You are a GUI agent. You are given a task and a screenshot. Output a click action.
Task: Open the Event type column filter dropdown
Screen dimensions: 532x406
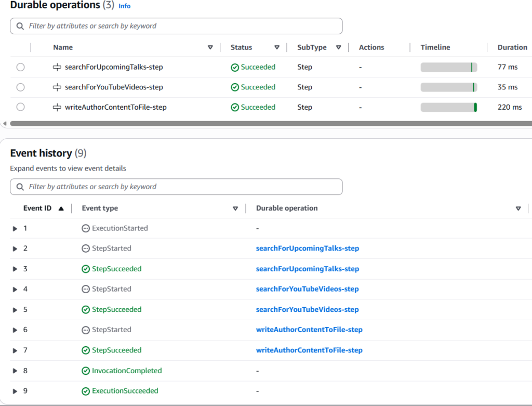pos(235,208)
